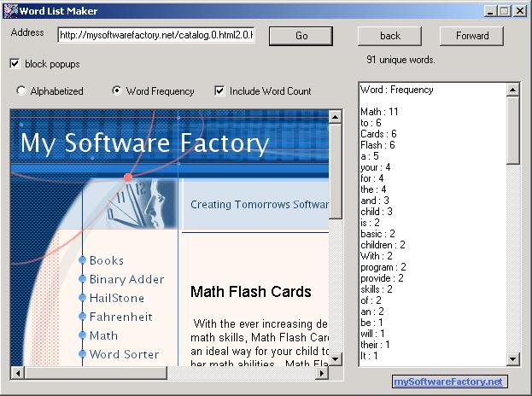Click the 'for : 4' entry
This screenshot has width=532, height=396.
pos(371,178)
